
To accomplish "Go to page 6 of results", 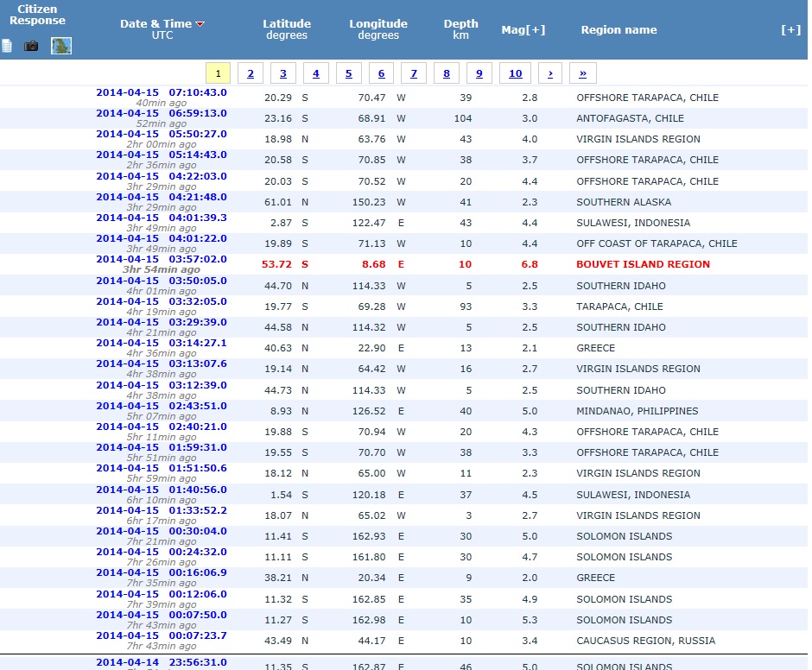I will coord(381,73).
